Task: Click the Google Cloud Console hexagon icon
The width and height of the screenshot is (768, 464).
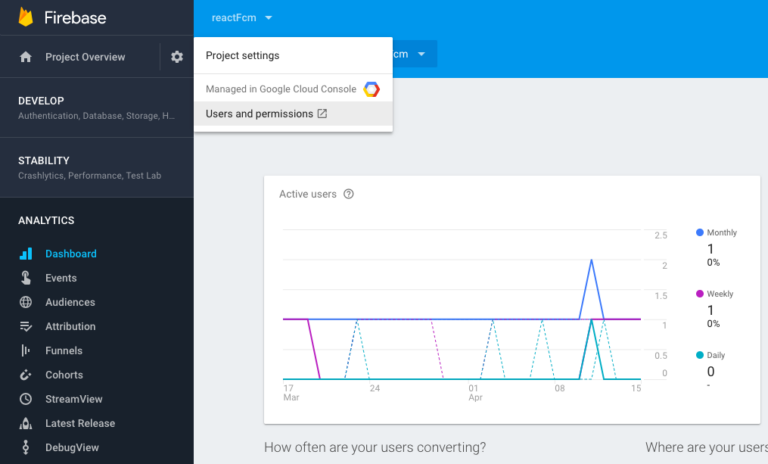Action: 371,89
